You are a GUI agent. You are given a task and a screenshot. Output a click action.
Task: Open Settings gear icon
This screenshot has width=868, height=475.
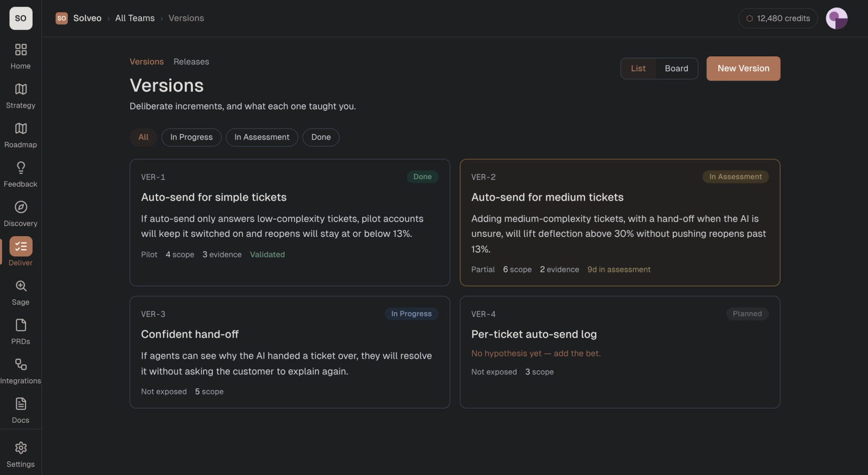coord(21,448)
